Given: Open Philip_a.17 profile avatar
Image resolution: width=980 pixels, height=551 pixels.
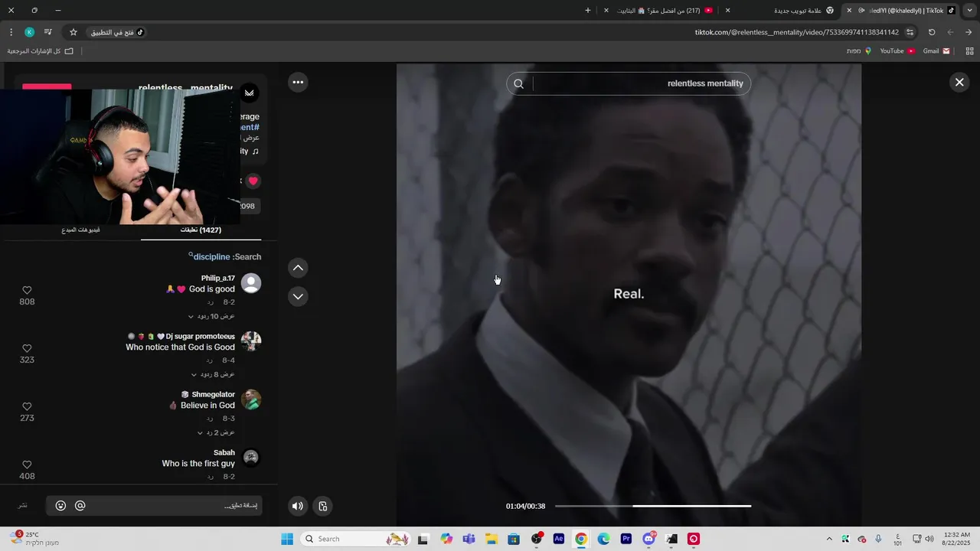Looking at the screenshot, I should [x=250, y=283].
